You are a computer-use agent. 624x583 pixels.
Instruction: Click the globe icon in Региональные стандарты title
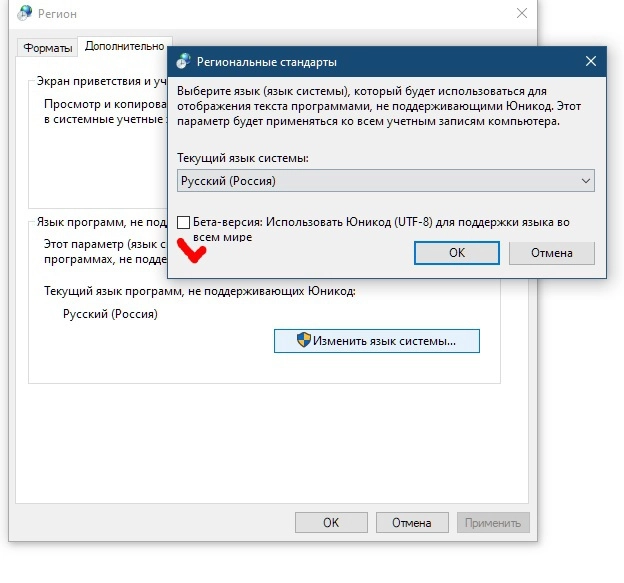[x=183, y=62]
